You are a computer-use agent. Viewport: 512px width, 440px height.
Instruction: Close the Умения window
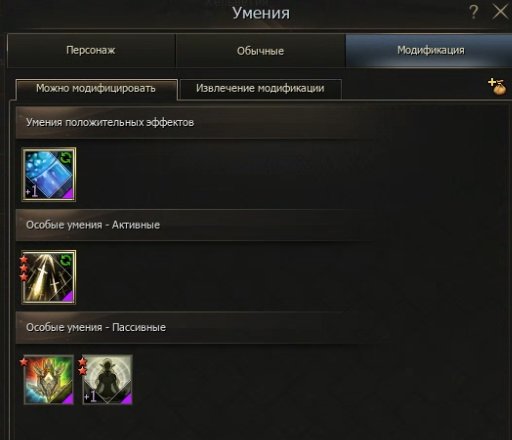pos(501,12)
